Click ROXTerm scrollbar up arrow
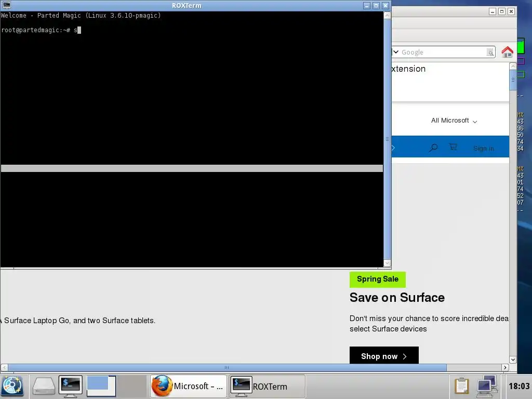 (x=387, y=15)
